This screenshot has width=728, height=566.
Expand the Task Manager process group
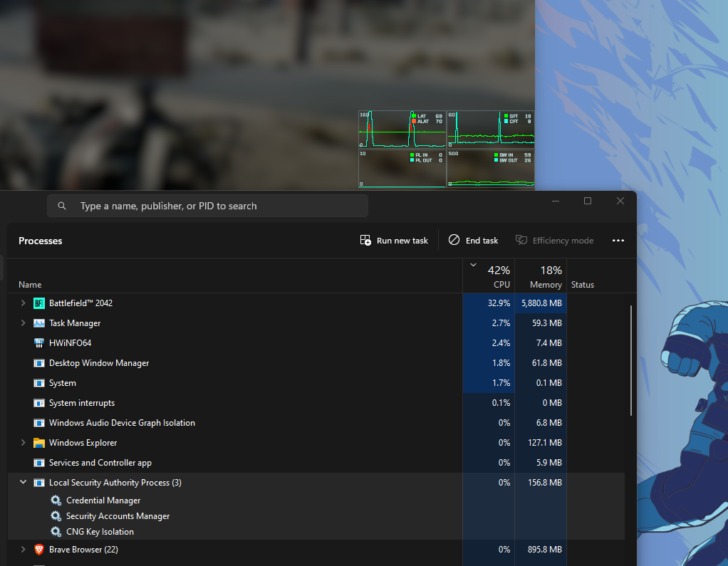click(23, 323)
